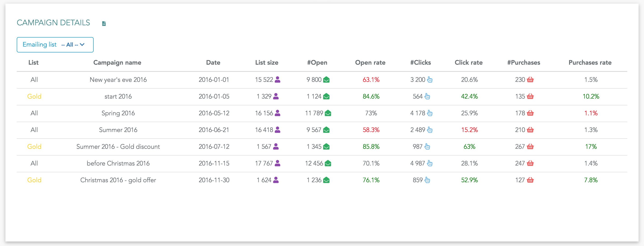Click the open envelope icon beside 9 800

pyautogui.click(x=326, y=80)
